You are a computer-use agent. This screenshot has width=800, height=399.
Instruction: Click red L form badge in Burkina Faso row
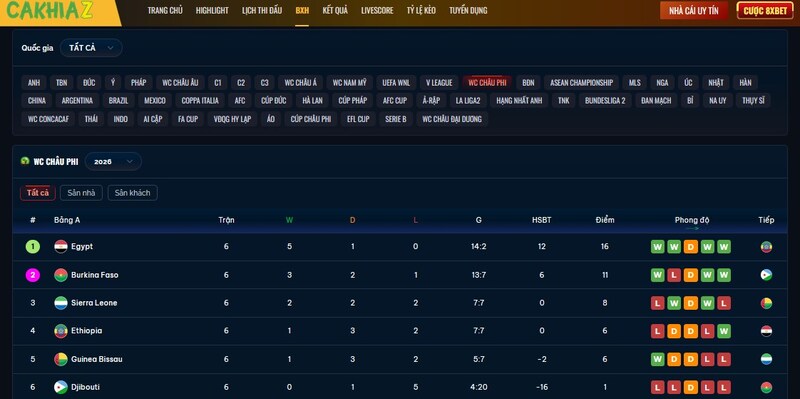click(674, 275)
